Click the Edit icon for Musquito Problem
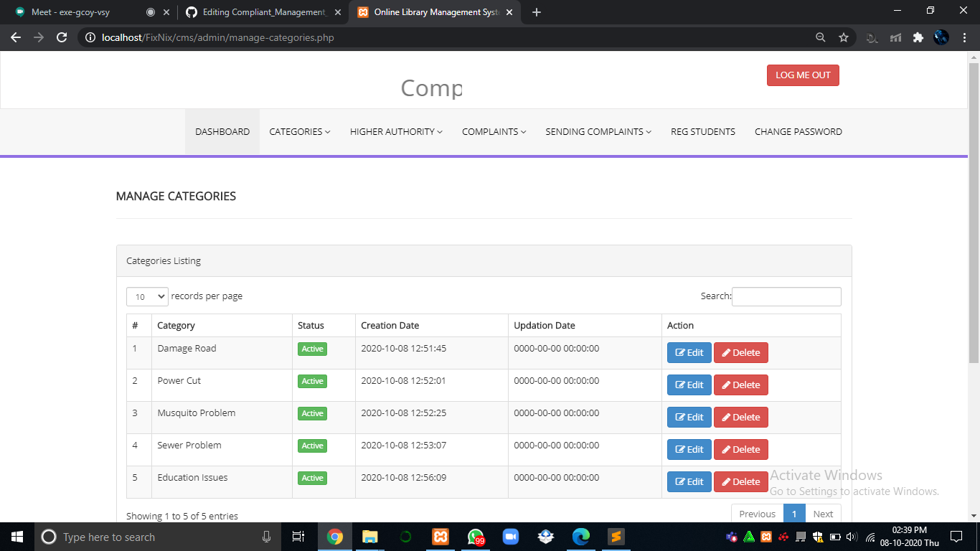980x551 pixels. click(688, 417)
